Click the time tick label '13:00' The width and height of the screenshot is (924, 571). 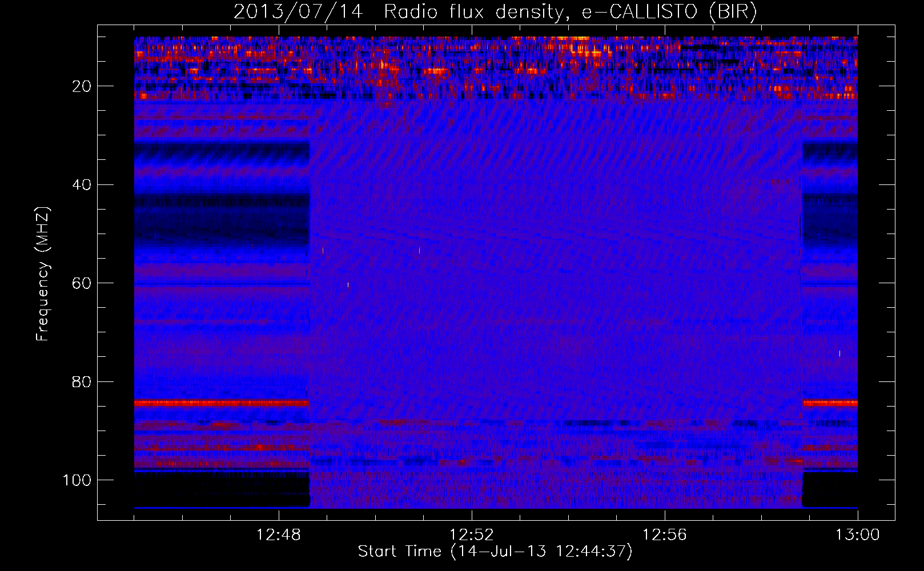pyautogui.click(x=858, y=535)
